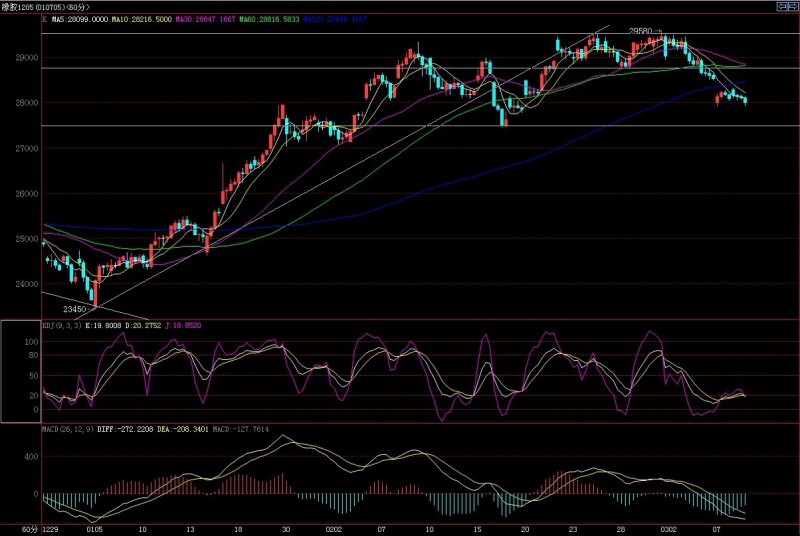Click the 0302 date on time axis
This screenshot has width=800, height=536.
(x=667, y=526)
